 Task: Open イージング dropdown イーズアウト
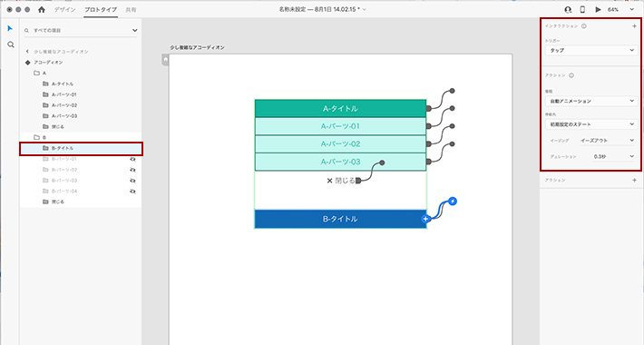[607, 141]
